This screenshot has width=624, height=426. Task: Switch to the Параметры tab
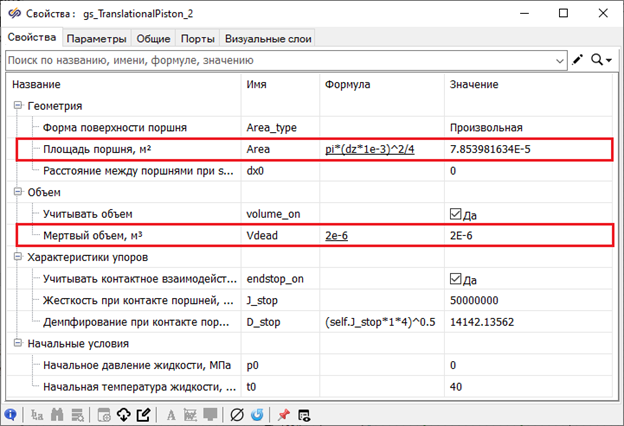(96, 39)
